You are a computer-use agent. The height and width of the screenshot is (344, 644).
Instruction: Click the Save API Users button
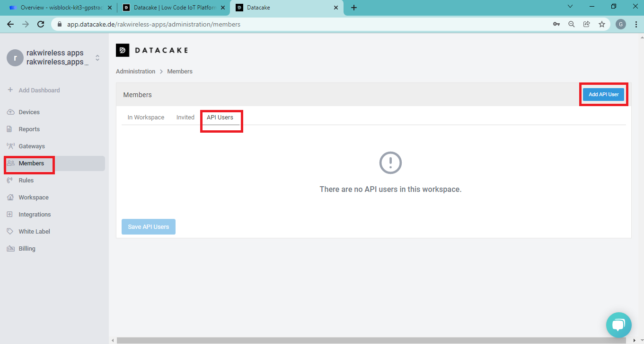click(x=149, y=227)
